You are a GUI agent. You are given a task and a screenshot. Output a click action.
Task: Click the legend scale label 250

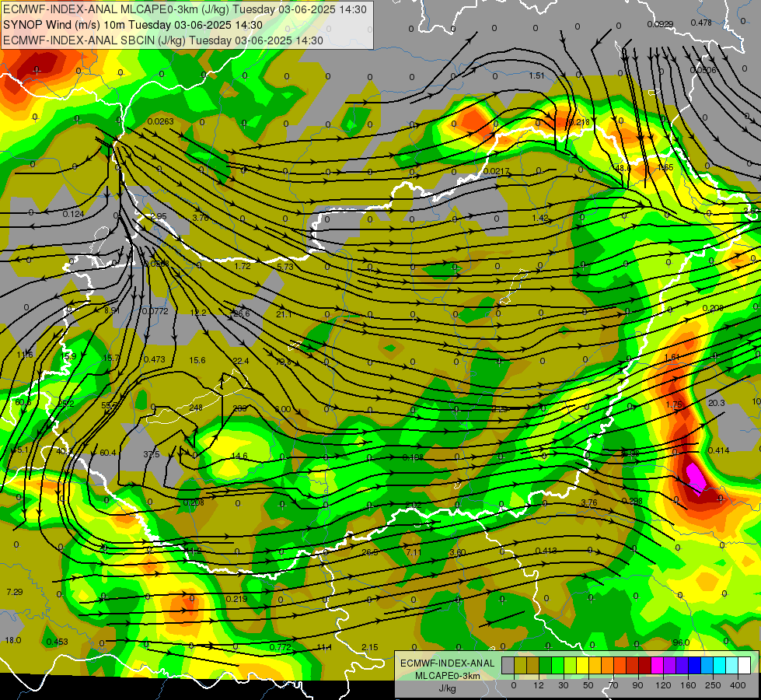click(x=713, y=685)
